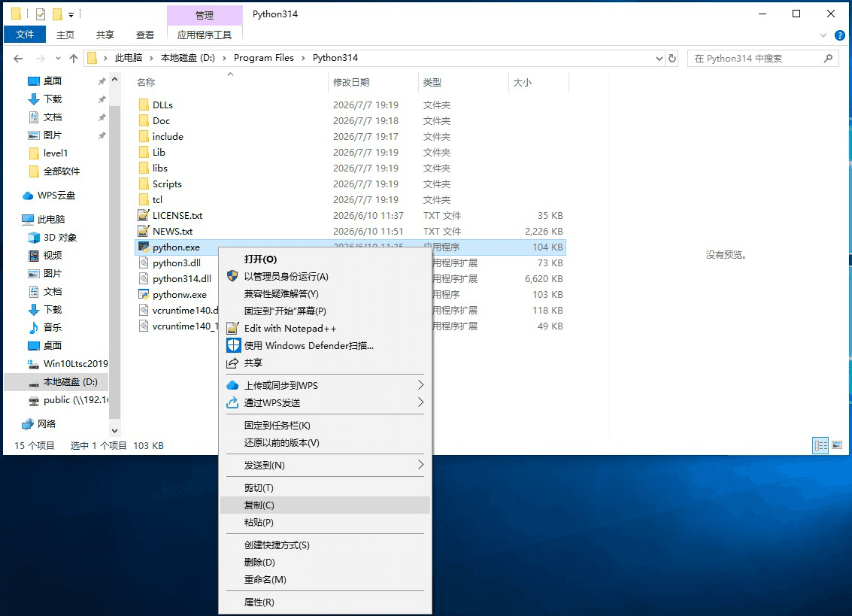Click the python314.dll file icon
This screenshot has height=616, width=852.
pyautogui.click(x=144, y=278)
